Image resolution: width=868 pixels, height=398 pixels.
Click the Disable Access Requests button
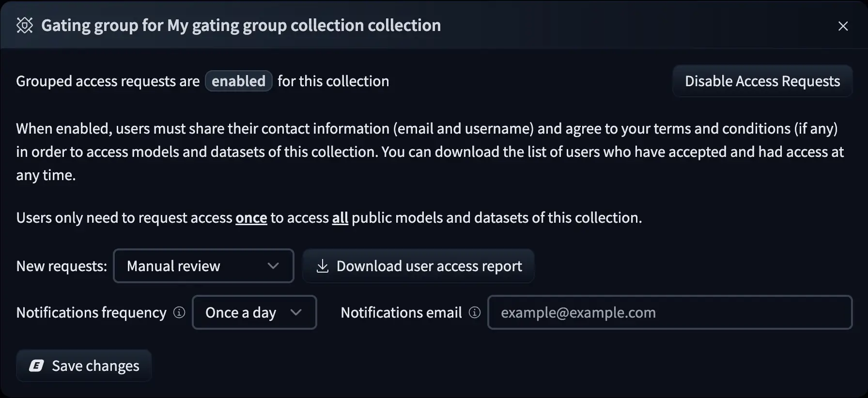tap(762, 81)
